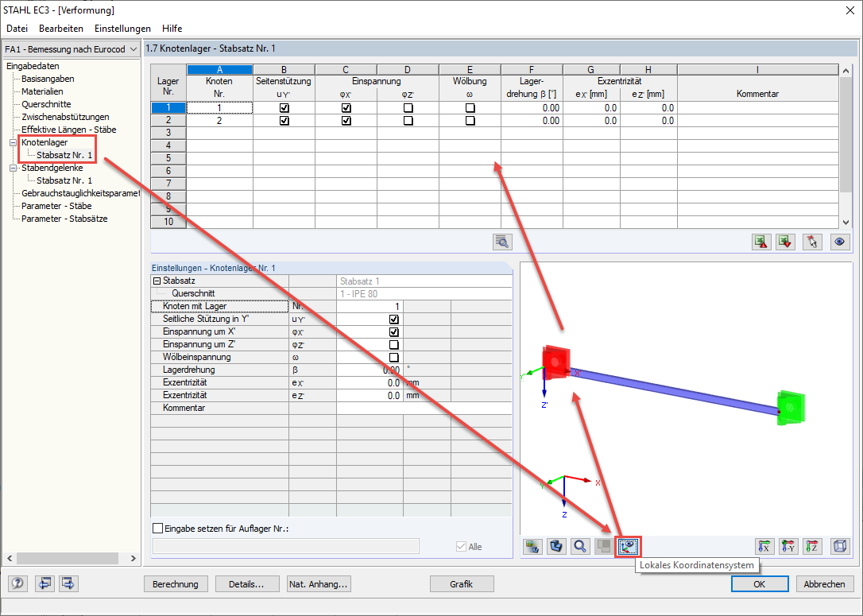
Task: Click the Knoten Nr. cell of row 1
Action: [x=219, y=108]
